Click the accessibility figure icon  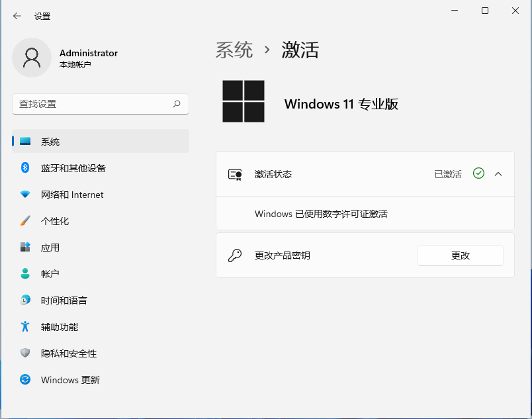coord(25,326)
